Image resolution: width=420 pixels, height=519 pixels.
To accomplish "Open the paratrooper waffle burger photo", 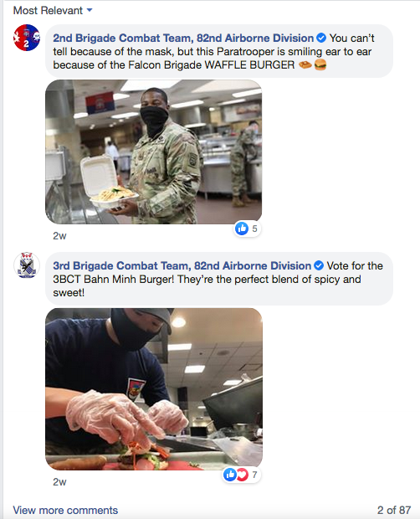I will coord(153,152).
